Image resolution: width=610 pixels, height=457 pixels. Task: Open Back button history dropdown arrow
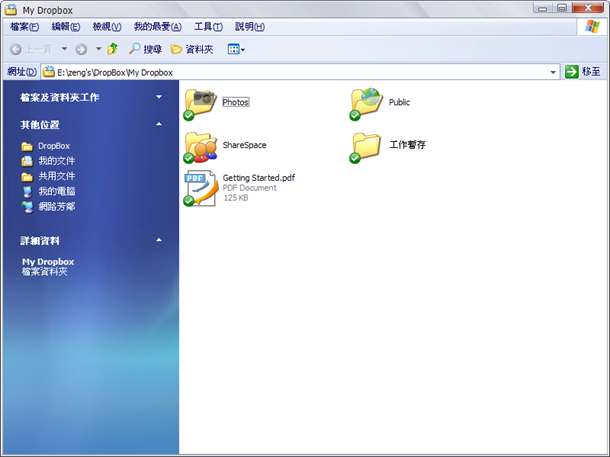click(x=64, y=49)
